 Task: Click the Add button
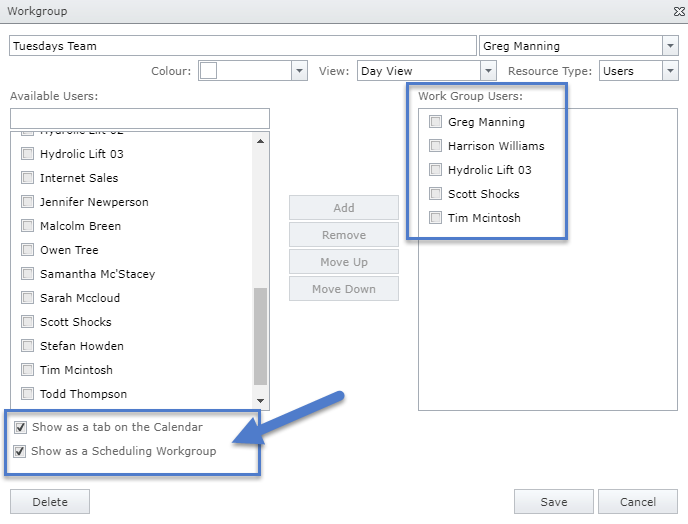(x=344, y=208)
